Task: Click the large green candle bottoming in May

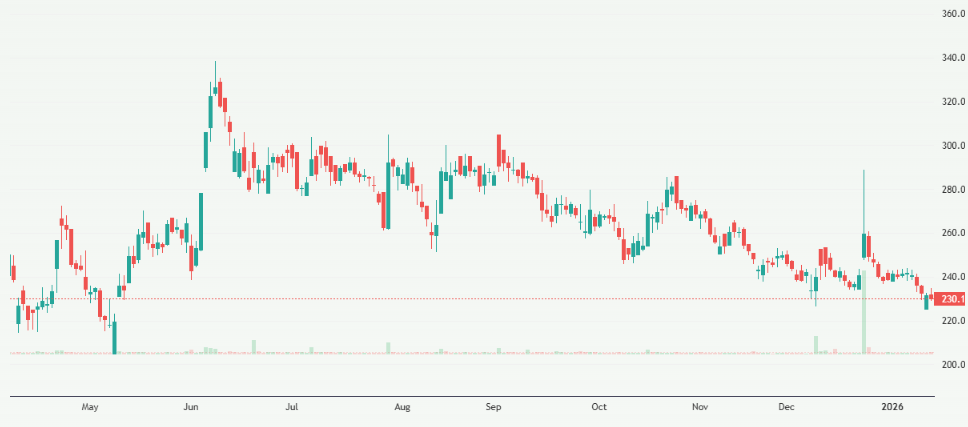Action: (114, 335)
